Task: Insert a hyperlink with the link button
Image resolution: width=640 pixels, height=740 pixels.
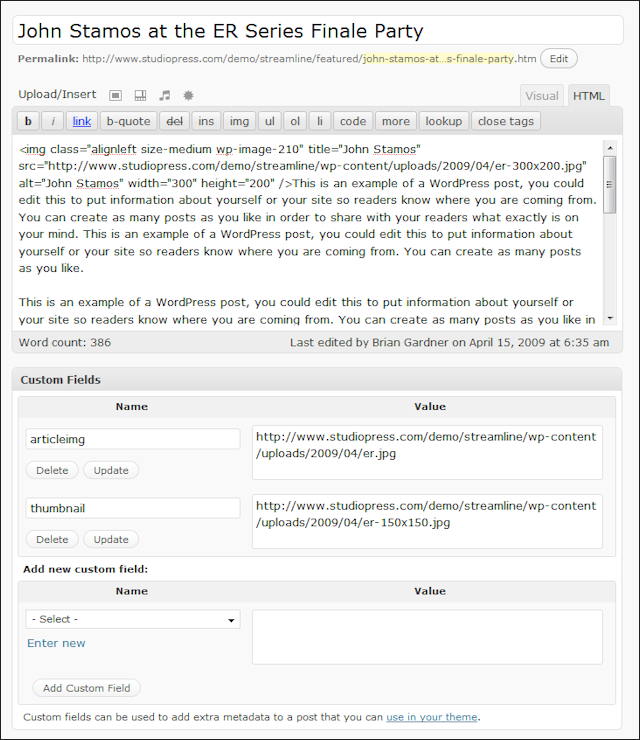Action: pos(82,121)
